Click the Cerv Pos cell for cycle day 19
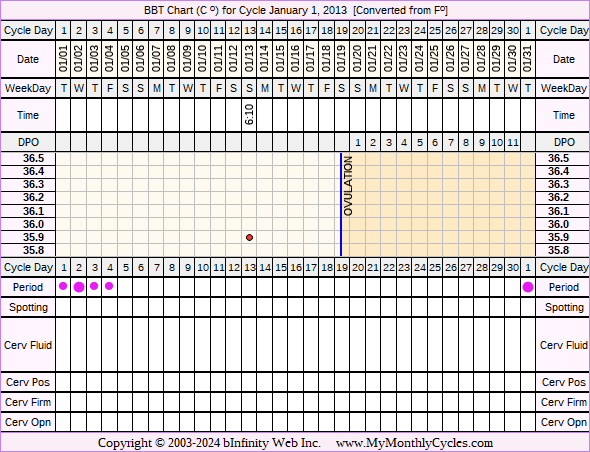This screenshot has height=452, width=590. click(342, 382)
